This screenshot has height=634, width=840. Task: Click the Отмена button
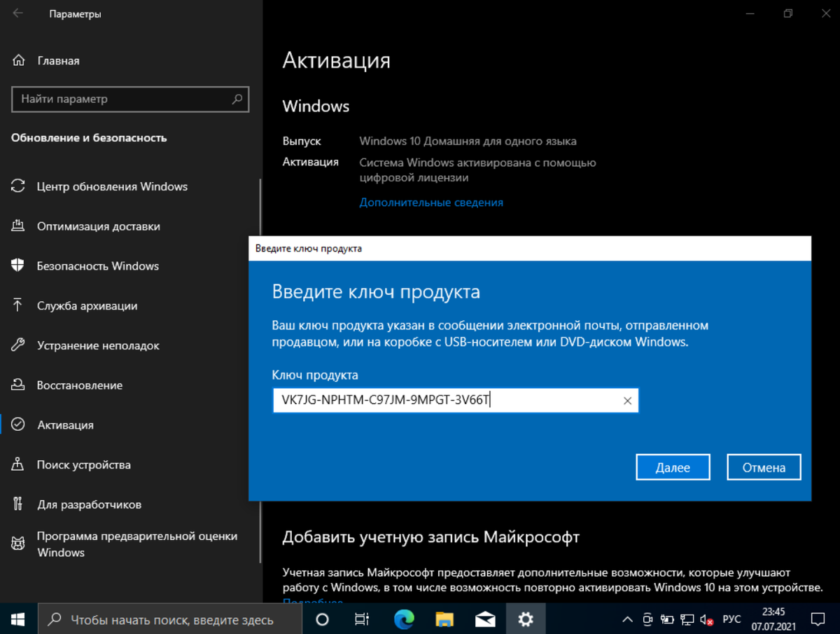(764, 467)
